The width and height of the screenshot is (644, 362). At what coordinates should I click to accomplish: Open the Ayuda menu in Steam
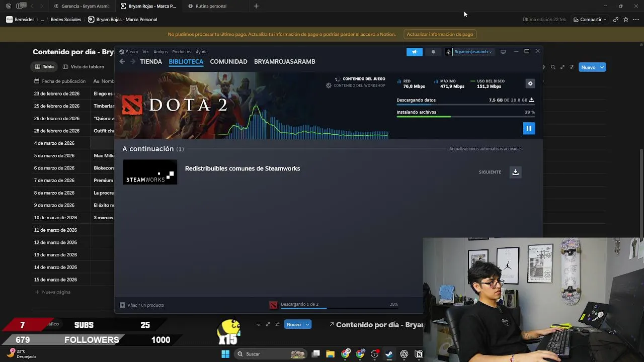click(201, 52)
